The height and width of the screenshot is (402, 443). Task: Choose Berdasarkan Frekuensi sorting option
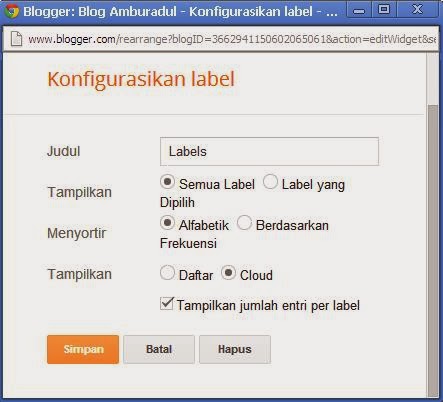coord(244,223)
